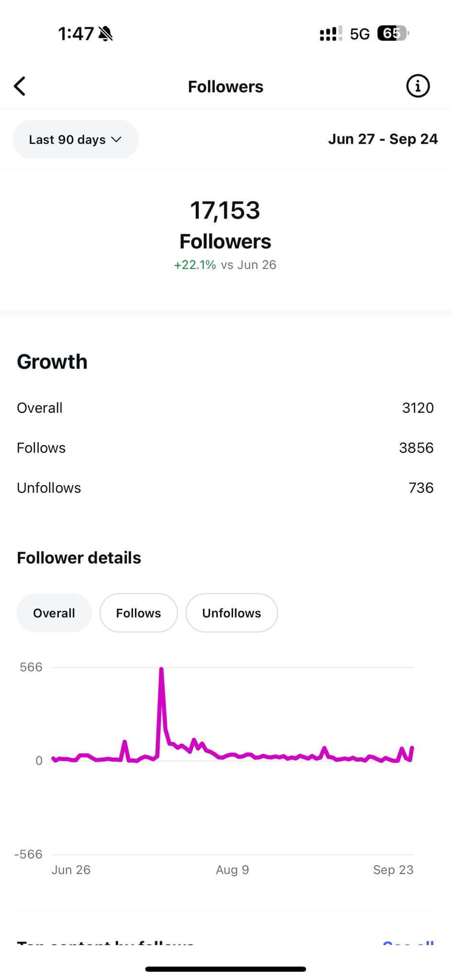
Task: Tap the iOS home indicator bar
Action: (x=225, y=969)
